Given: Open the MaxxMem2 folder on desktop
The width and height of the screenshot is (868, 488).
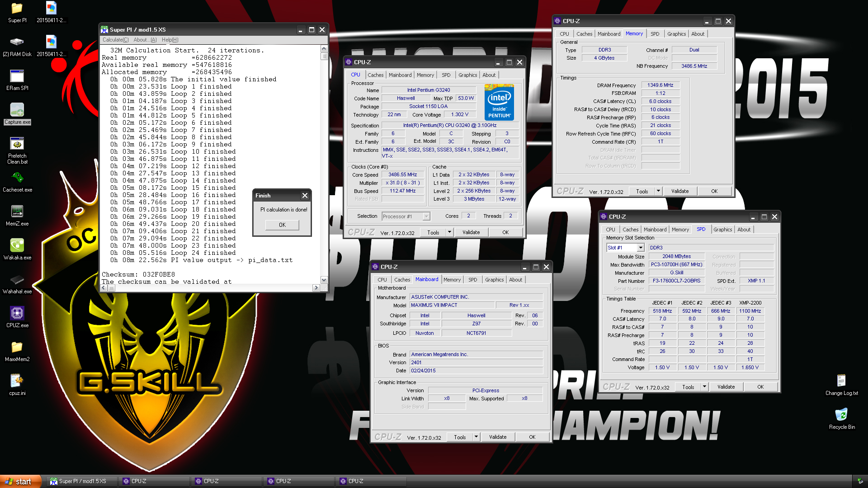Looking at the screenshot, I should coord(17,351).
